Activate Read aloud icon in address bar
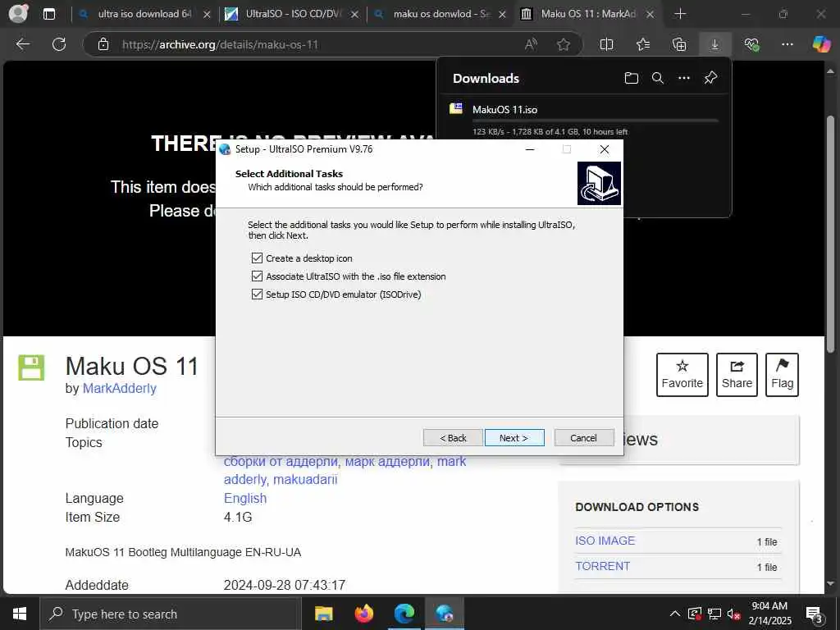Viewport: 840px width, 630px height. click(531, 44)
